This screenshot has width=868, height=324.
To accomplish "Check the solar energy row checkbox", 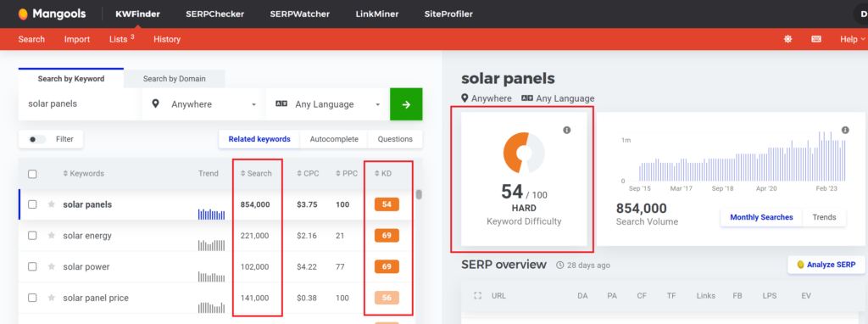I will coord(32,236).
